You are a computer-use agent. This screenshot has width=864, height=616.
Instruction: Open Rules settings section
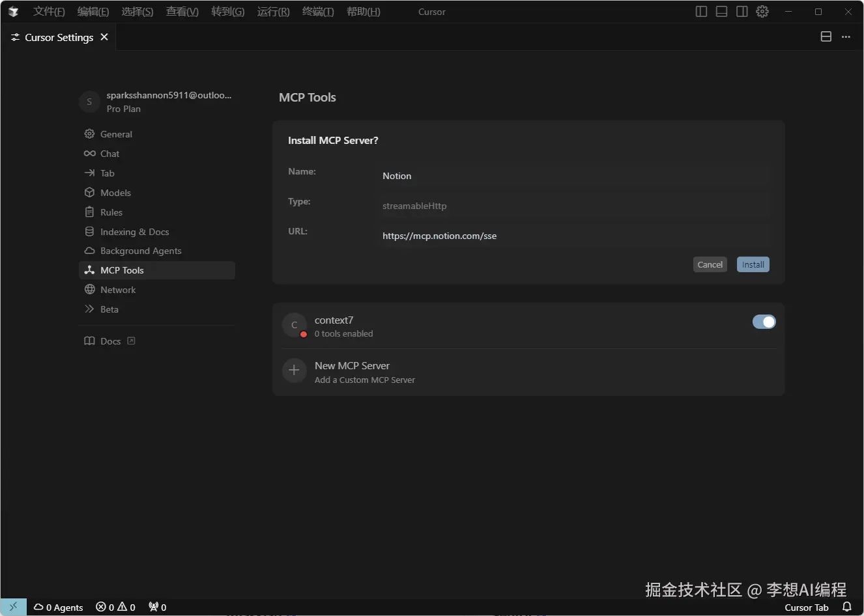tap(156, 212)
